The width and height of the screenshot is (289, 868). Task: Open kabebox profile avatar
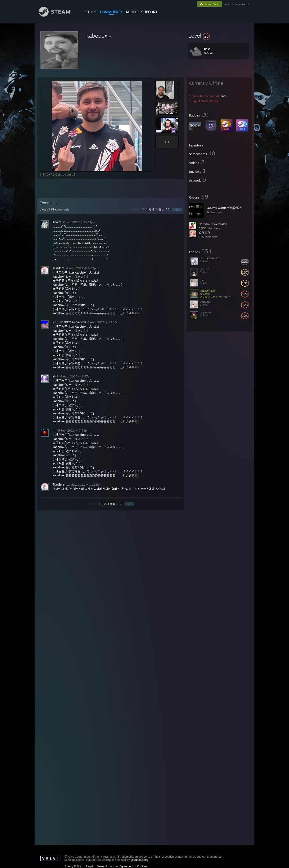tap(59, 50)
